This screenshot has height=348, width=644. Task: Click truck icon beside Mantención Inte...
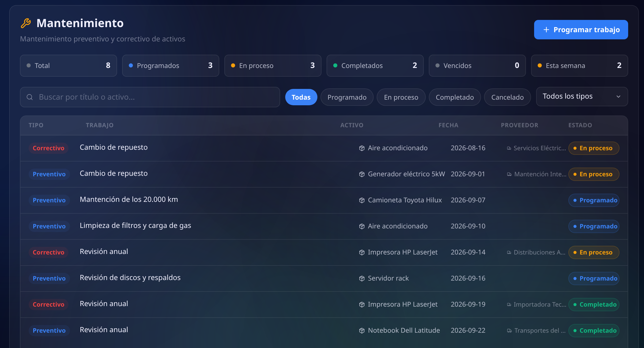(x=509, y=174)
